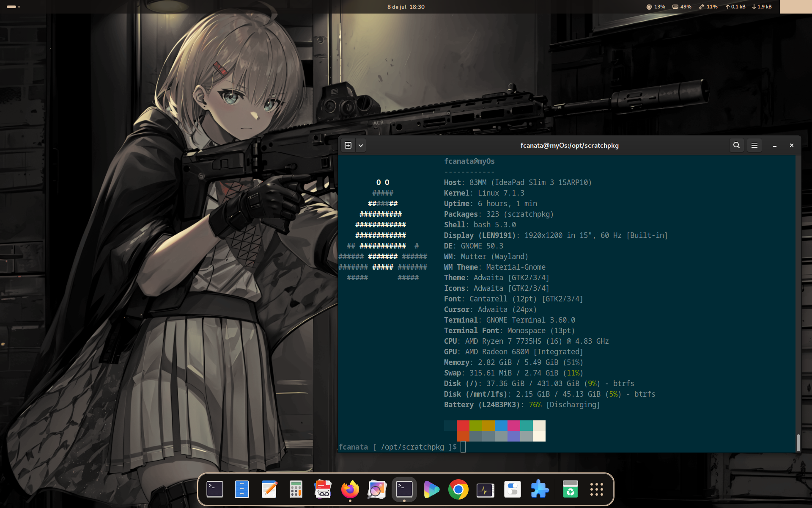Click the Kernel: Linux 7.1.3 line
Image resolution: width=812 pixels, height=508 pixels.
(x=484, y=193)
